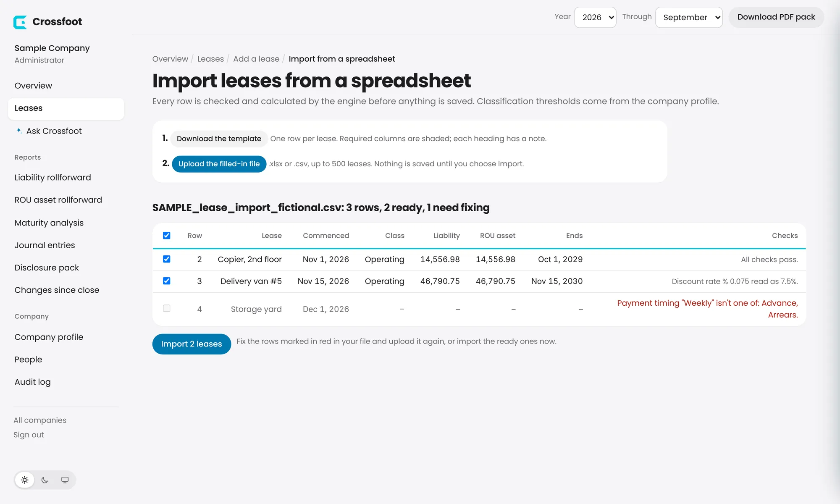Click the Crossfoot logo icon
The height and width of the screenshot is (504, 840).
pos(20,22)
